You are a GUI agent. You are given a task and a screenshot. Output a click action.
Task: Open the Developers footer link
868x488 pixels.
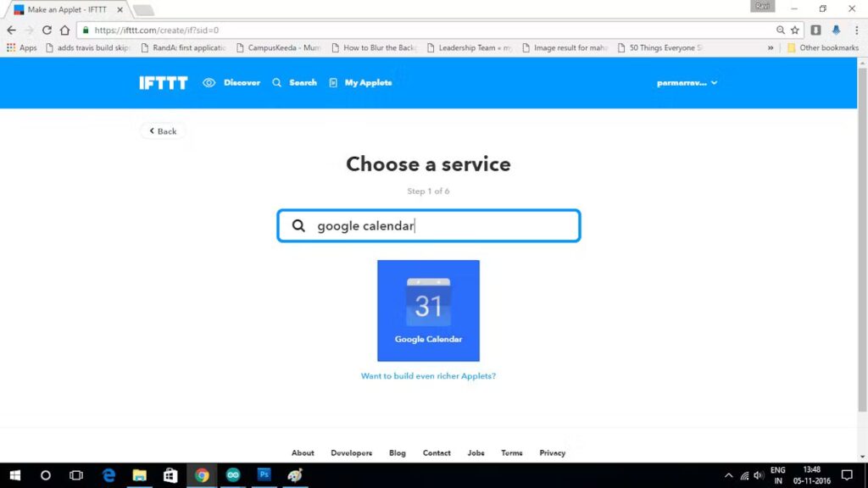click(352, 452)
